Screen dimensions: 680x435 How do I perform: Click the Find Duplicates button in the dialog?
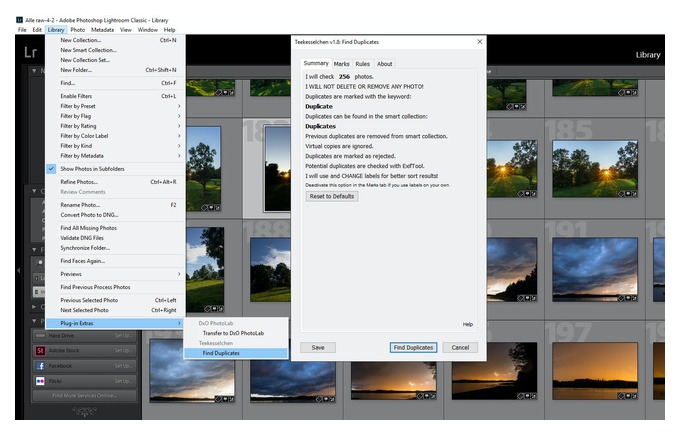point(413,347)
